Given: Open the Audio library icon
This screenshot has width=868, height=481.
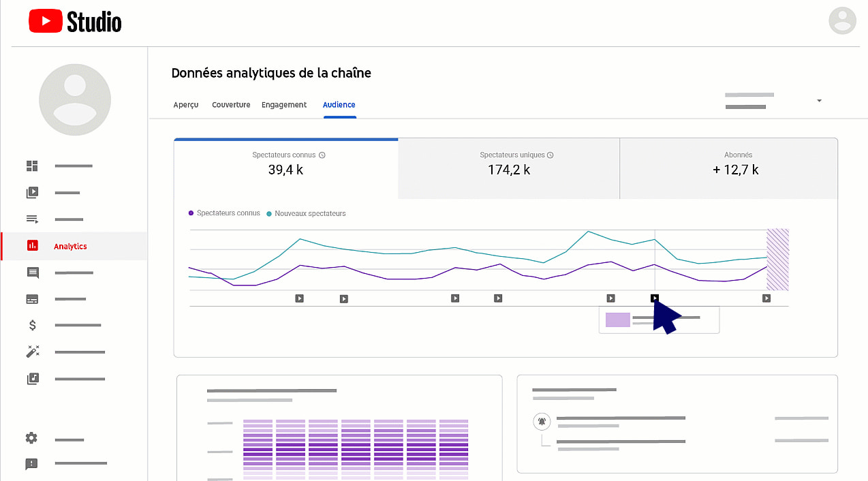Looking at the screenshot, I should 32,379.
